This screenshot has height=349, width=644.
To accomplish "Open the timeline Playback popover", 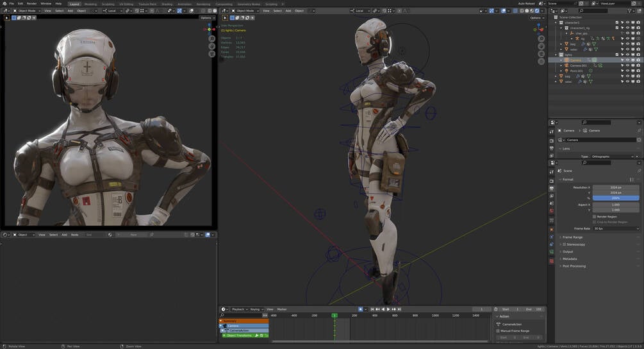I will [x=240, y=309].
